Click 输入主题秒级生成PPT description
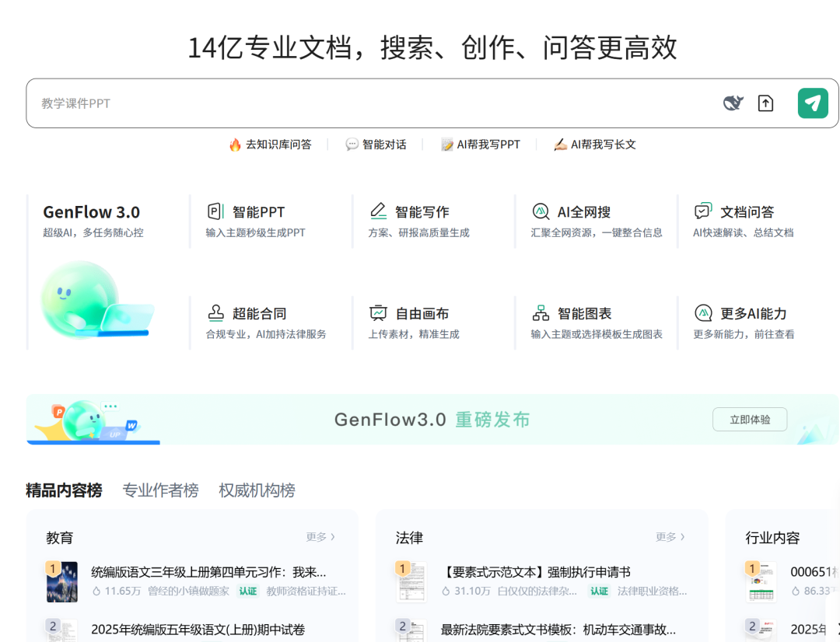 click(256, 232)
